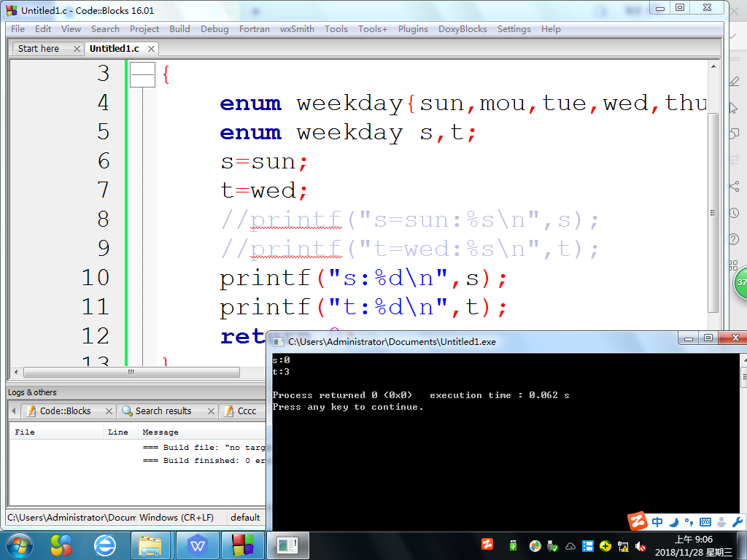Click the editor horizontal scrollbar thumb
Viewport: 747px width, 560px height.
[x=131, y=373]
